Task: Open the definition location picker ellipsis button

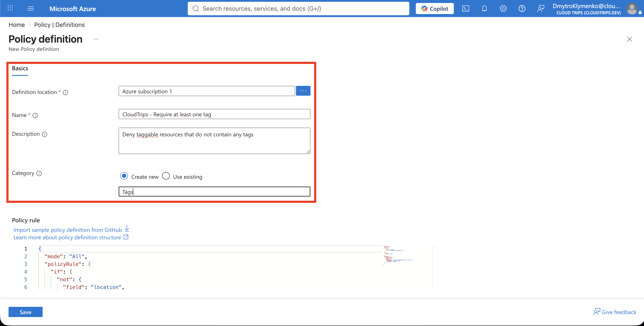Action: 303,91
